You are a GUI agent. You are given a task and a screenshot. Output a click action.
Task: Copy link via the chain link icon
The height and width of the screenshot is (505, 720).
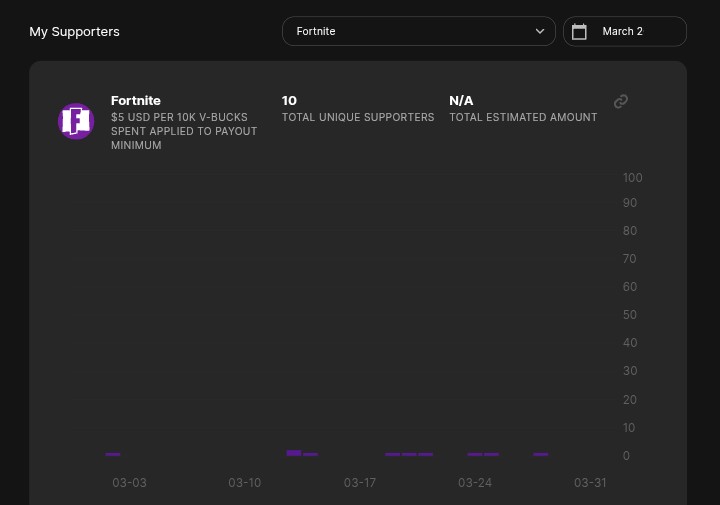[x=620, y=101]
